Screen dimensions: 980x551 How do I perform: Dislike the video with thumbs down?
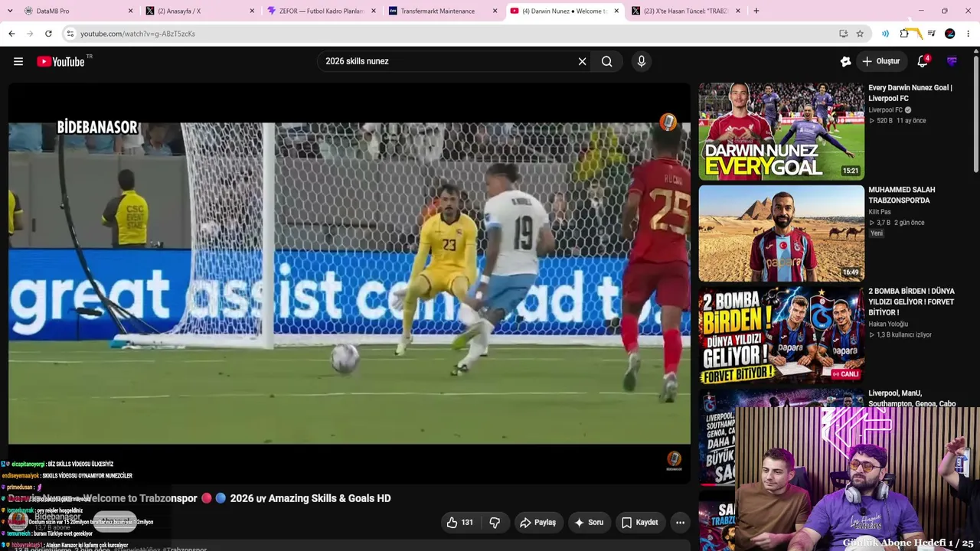click(495, 523)
